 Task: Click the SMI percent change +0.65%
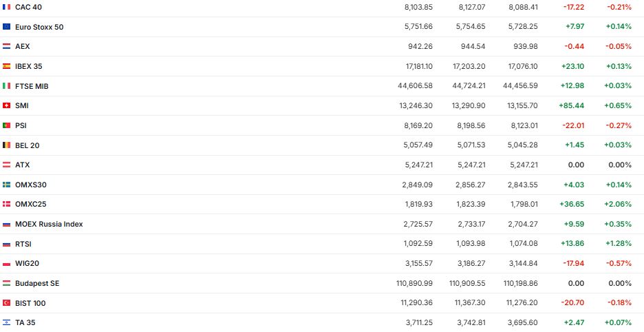[618, 105]
